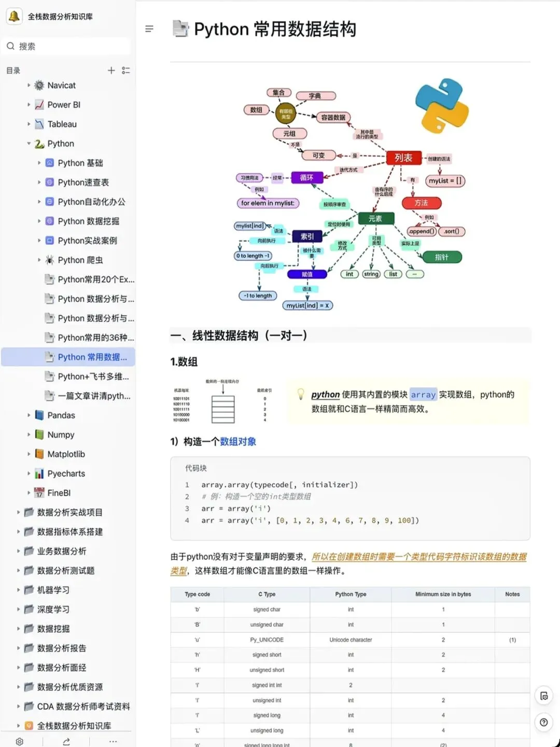Click the FineBI calendar icon
560x747 pixels.
(x=39, y=493)
